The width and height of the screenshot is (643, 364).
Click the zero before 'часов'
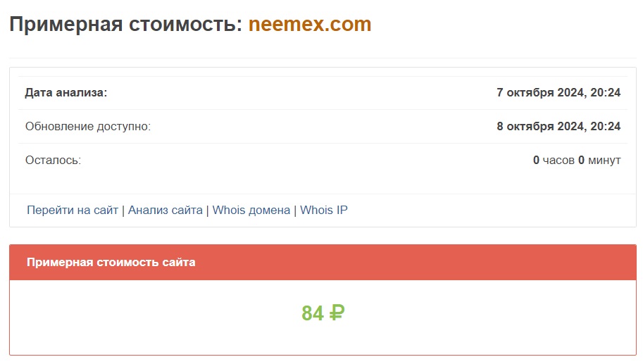pos(537,160)
